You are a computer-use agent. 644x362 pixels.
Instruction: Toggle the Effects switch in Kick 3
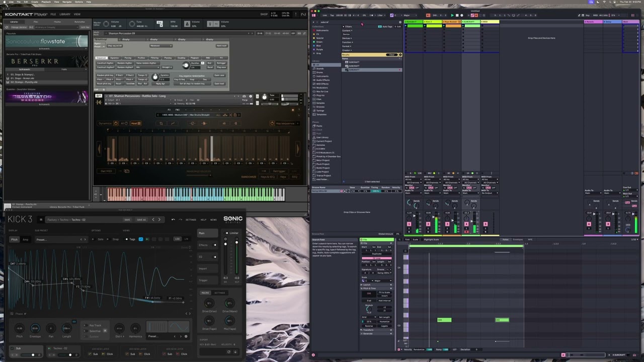[215, 245]
